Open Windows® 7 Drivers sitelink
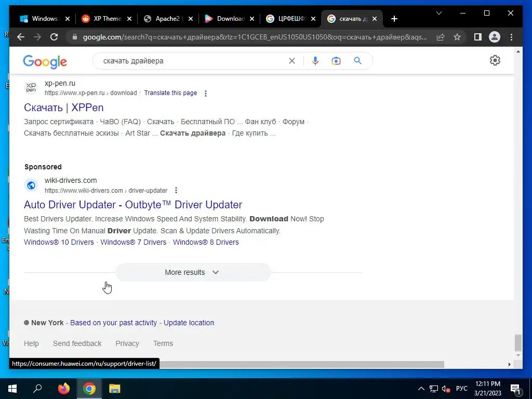The image size is (532, 399). 134,242
